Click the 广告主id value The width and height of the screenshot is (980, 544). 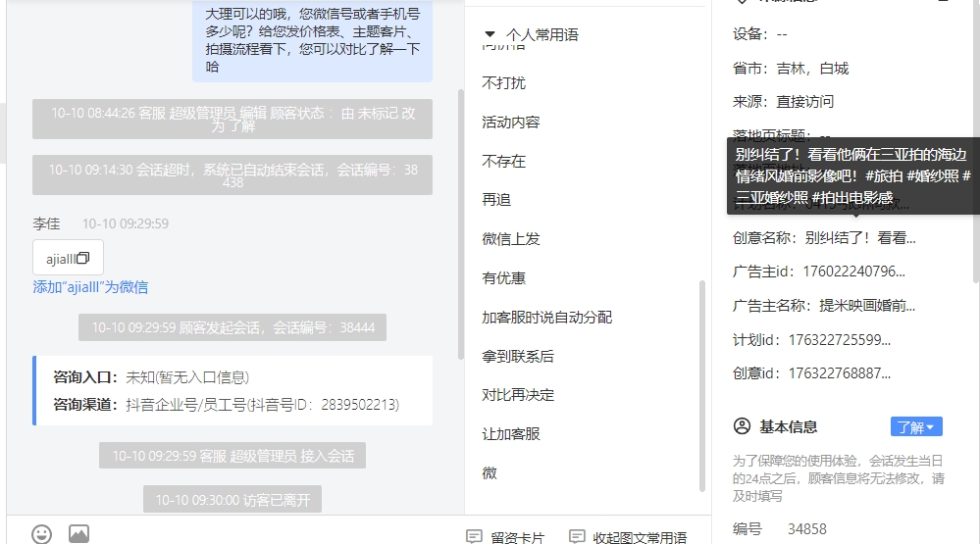[853, 272]
